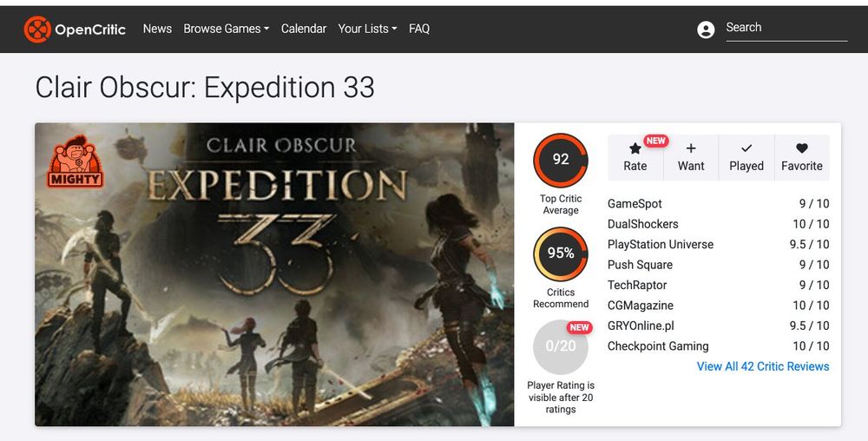
Task: Click Player Rating visible after 20 ratings text
Action: coord(561,398)
